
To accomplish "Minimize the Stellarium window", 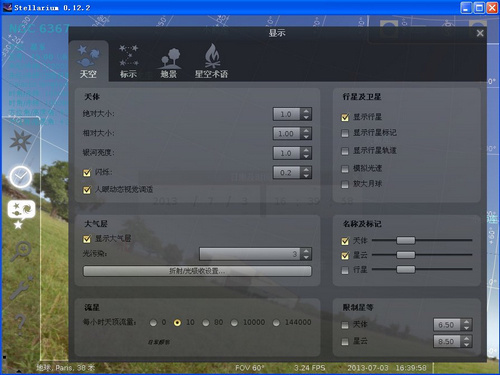I will 466,8.
